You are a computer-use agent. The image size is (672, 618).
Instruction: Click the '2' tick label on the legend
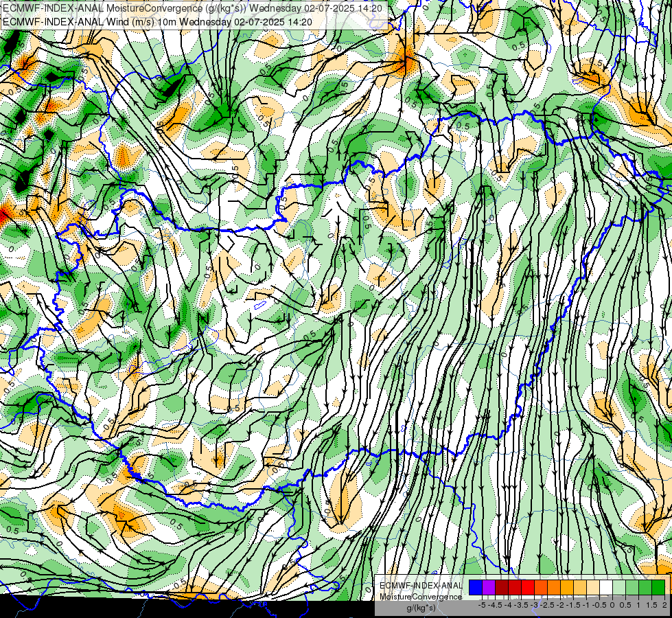pyautogui.click(x=664, y=605)
